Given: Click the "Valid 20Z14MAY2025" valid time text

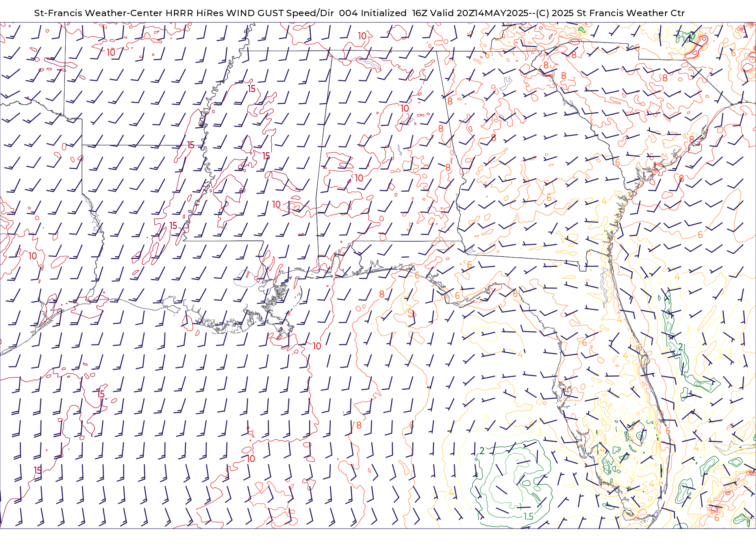Looking at the screenshot, I should (x=479, y=13).
